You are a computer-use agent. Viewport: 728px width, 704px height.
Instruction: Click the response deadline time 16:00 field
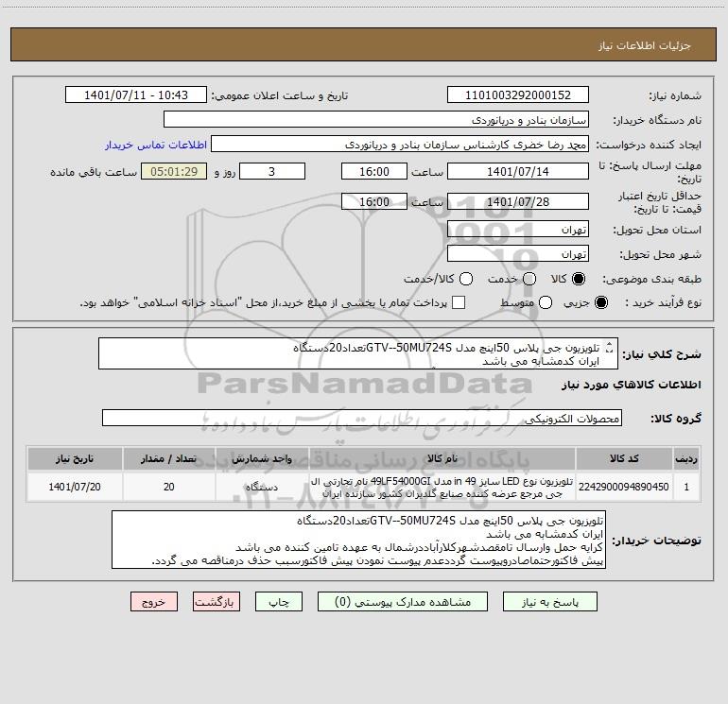pos(374,171)
